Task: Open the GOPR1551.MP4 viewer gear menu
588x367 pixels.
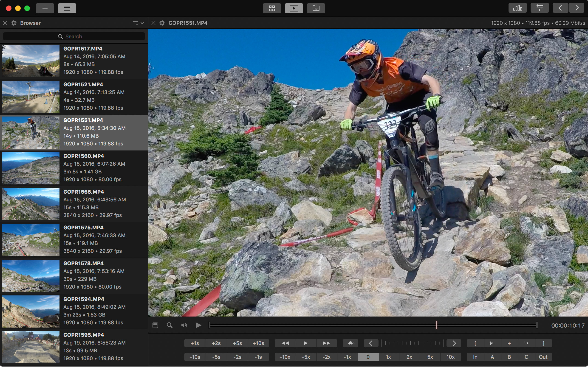Action: tap(162, 23)
